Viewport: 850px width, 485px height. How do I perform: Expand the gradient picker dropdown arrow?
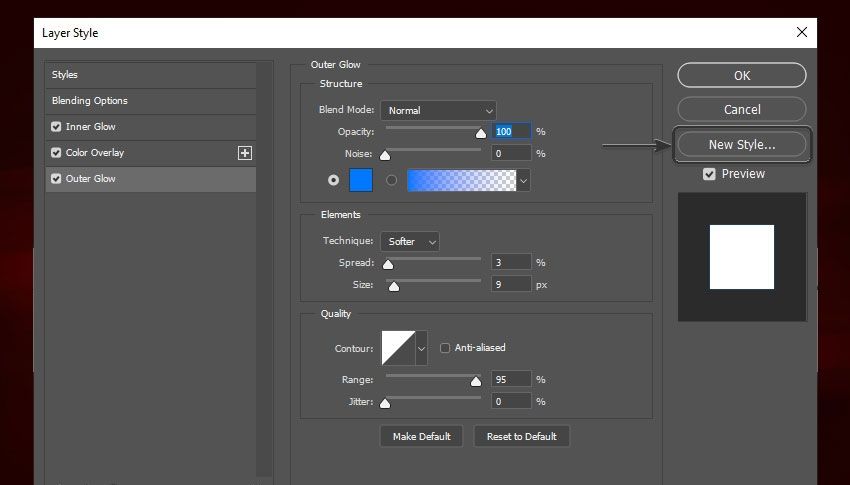point(523,180)
